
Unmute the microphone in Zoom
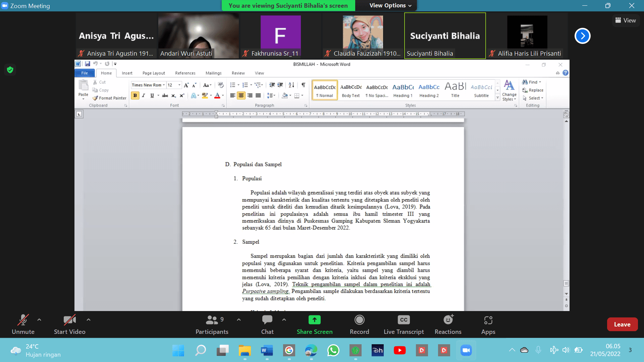tap(23, 324)
